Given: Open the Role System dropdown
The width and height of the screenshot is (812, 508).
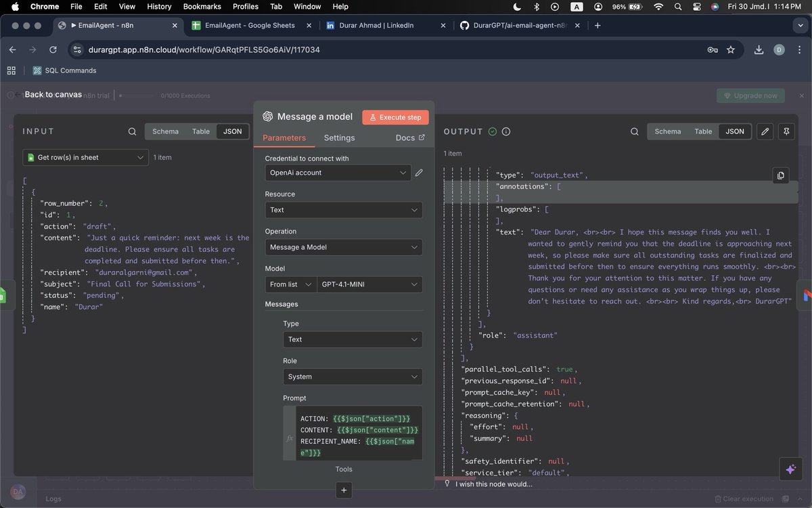Looking at the screenshot, I should 353,377.
